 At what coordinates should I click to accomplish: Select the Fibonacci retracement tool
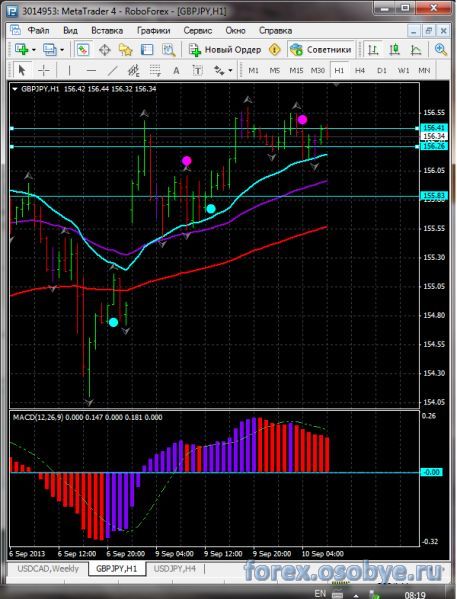click(155, 70)
